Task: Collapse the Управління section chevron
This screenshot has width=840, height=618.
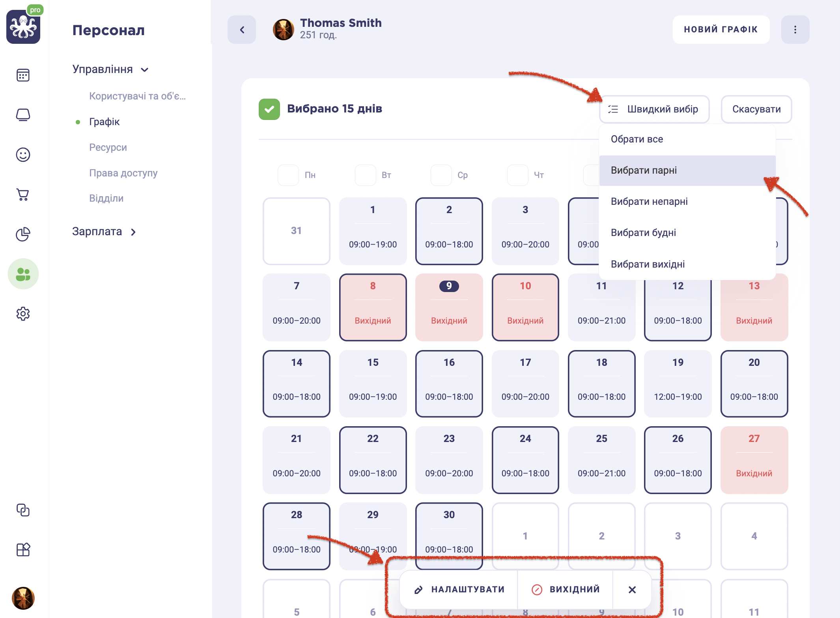Action: tap(145, 70)
